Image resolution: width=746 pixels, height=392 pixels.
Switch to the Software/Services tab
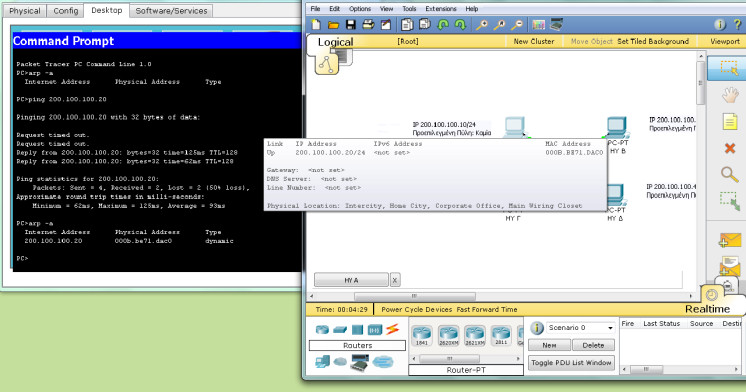[x=171, y=10]
